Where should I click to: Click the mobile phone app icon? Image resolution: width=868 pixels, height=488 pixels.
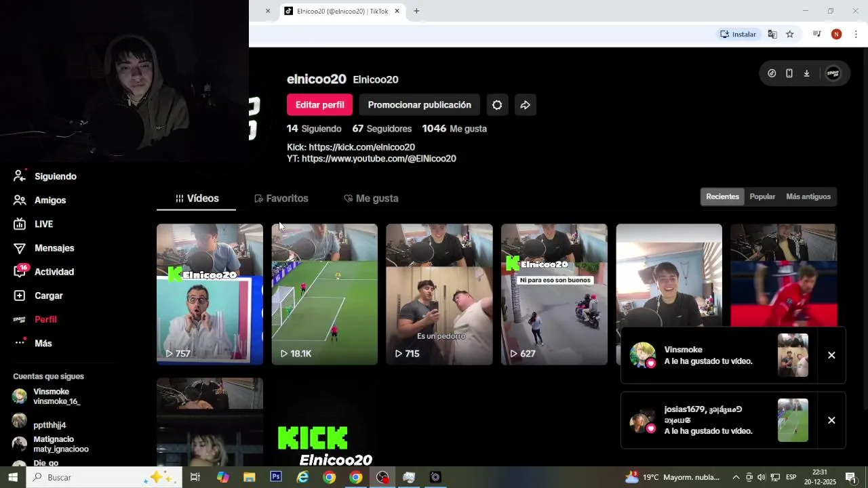click(x=789, y=73)
